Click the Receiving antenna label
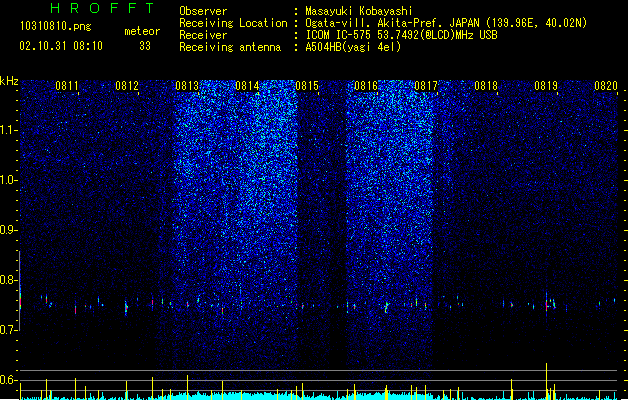Screen dimensions: 629x400 [x=230, y=47]
